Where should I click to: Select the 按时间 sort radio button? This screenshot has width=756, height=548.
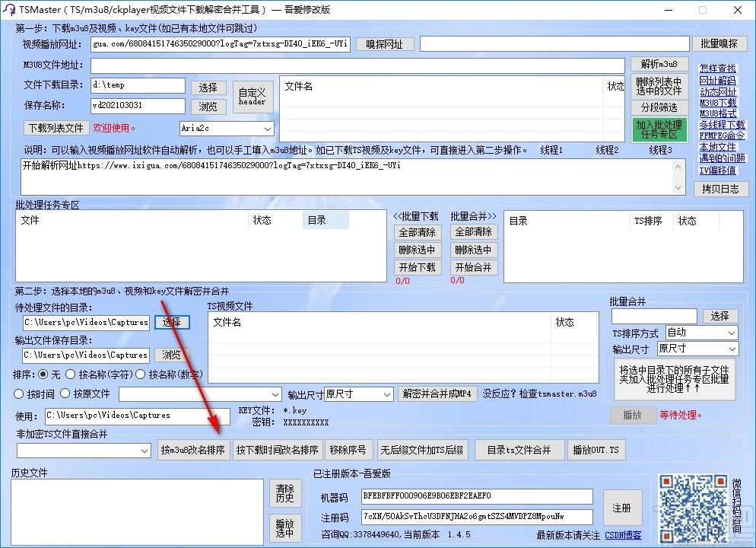coord(19,393)
